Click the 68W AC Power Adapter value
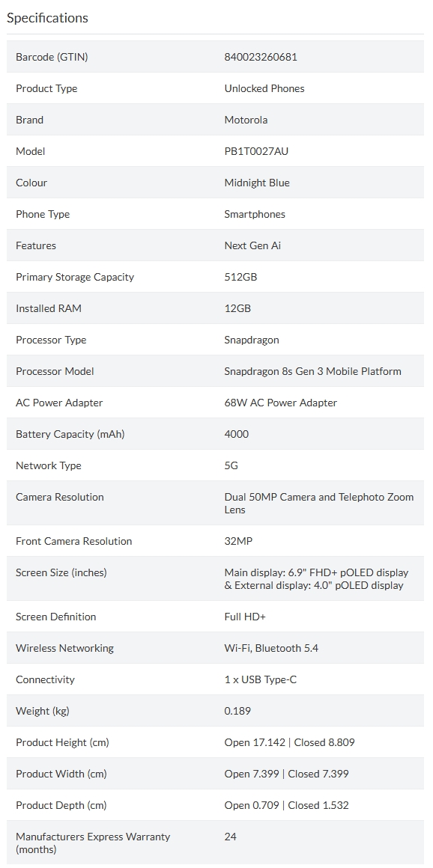Viewport: 433px width, 868px height. tap(280, 403)
